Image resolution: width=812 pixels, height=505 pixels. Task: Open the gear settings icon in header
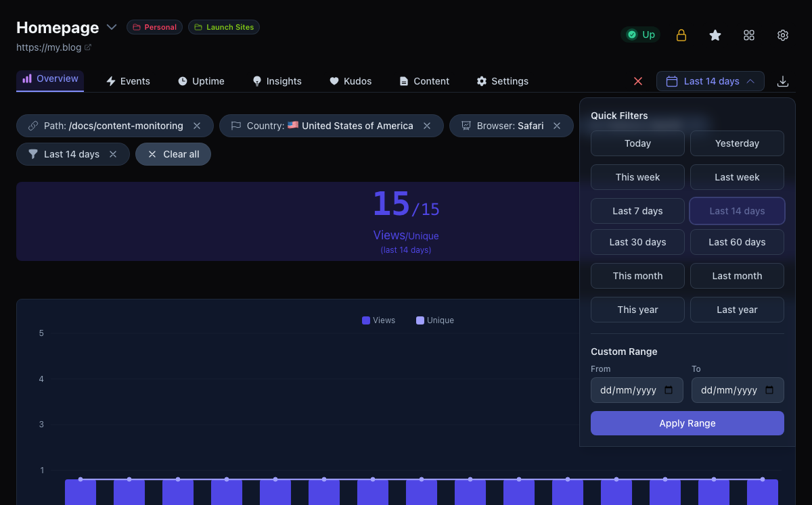[783, 35]
